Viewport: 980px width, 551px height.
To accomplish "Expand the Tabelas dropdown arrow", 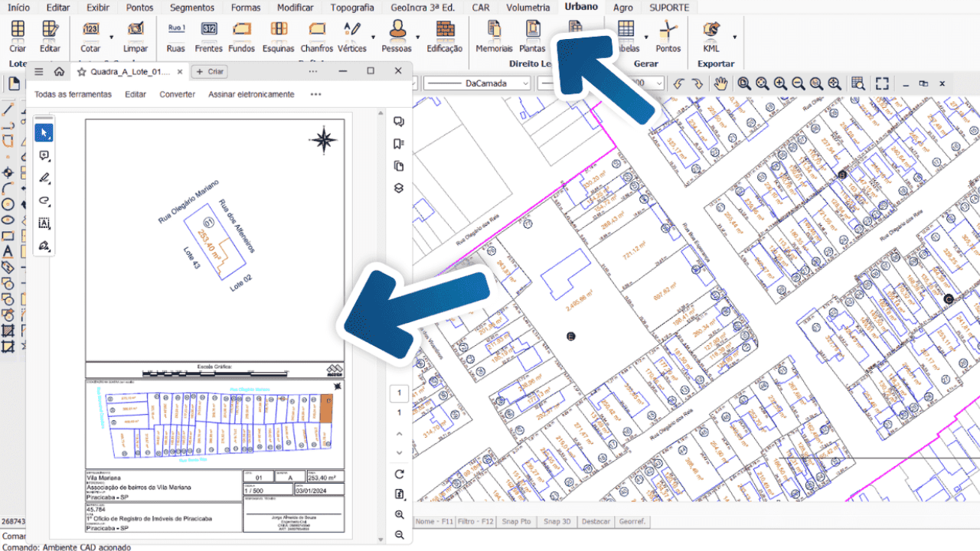I will pyautogui.click(x=646, y=36).
